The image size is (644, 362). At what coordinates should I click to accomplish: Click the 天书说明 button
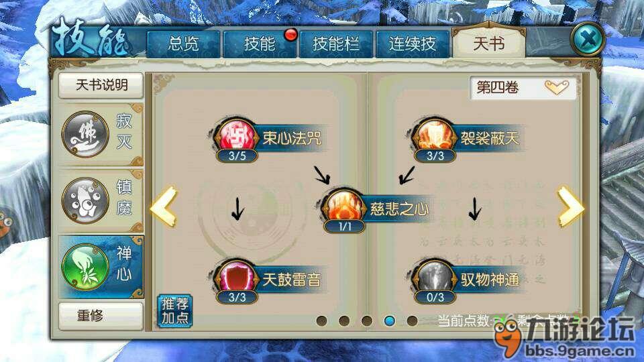101,85
